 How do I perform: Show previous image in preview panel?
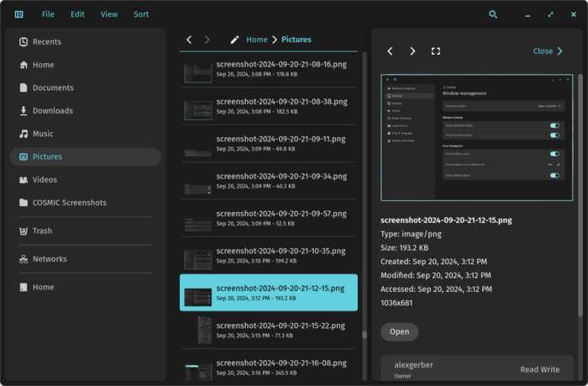click(390, 51)
